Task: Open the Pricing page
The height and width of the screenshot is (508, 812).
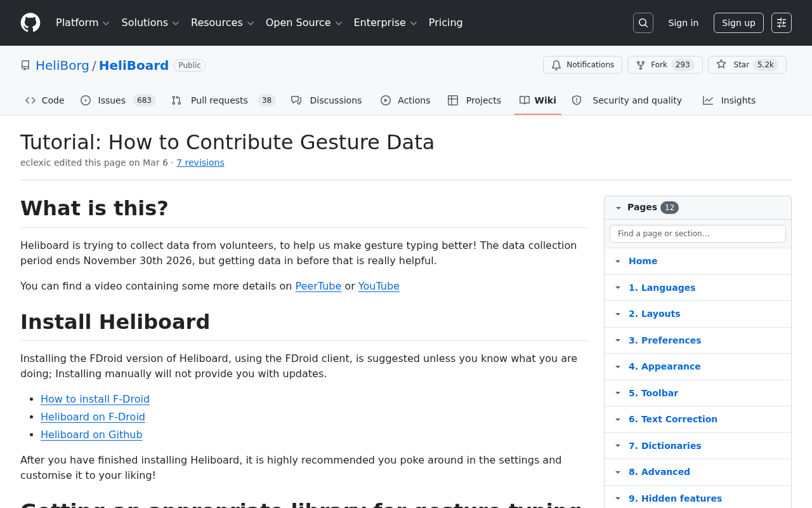Action: (446, 23)
